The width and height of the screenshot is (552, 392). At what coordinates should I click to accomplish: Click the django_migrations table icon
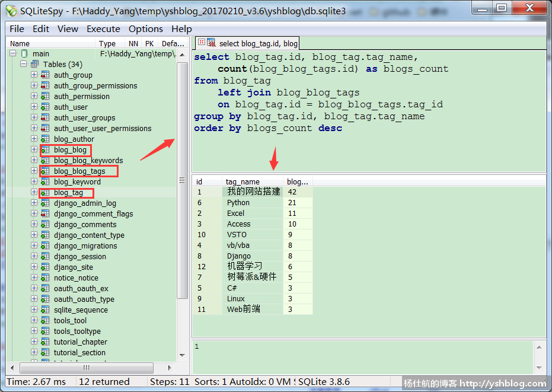pyautogui.click(x=45, y=246)
